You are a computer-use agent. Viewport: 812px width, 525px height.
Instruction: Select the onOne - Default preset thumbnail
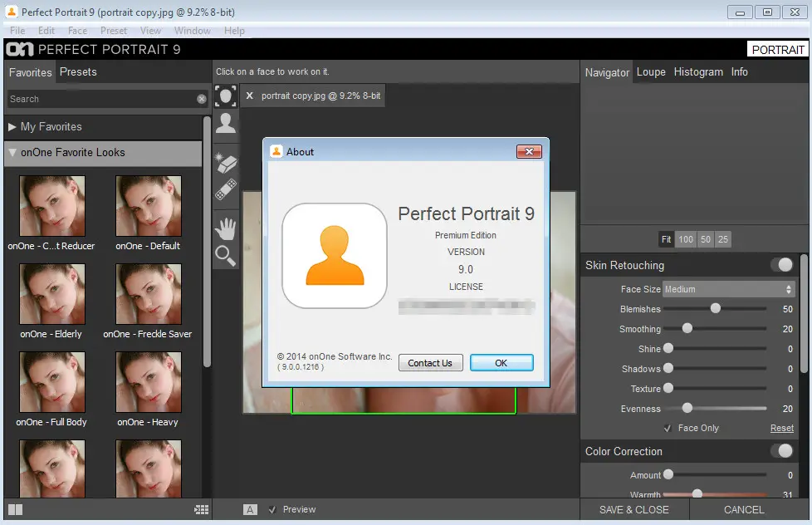click(x=149, y=206)
